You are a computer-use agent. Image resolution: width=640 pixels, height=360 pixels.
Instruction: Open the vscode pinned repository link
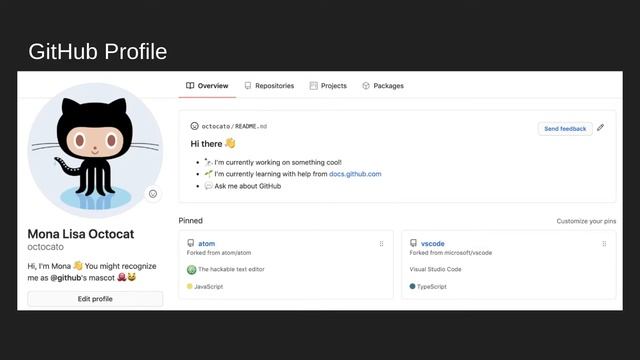[433, 244]
